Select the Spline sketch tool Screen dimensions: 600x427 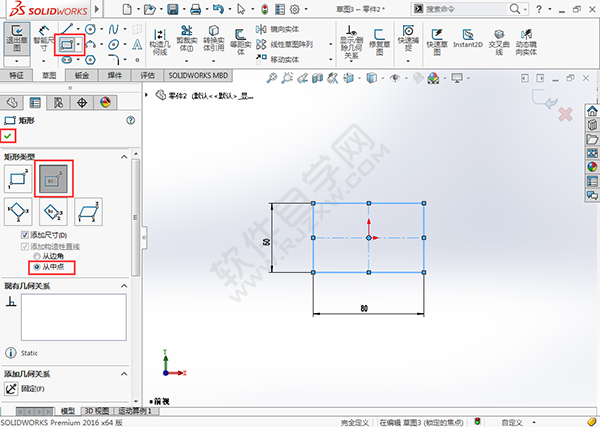coord(114,29)
